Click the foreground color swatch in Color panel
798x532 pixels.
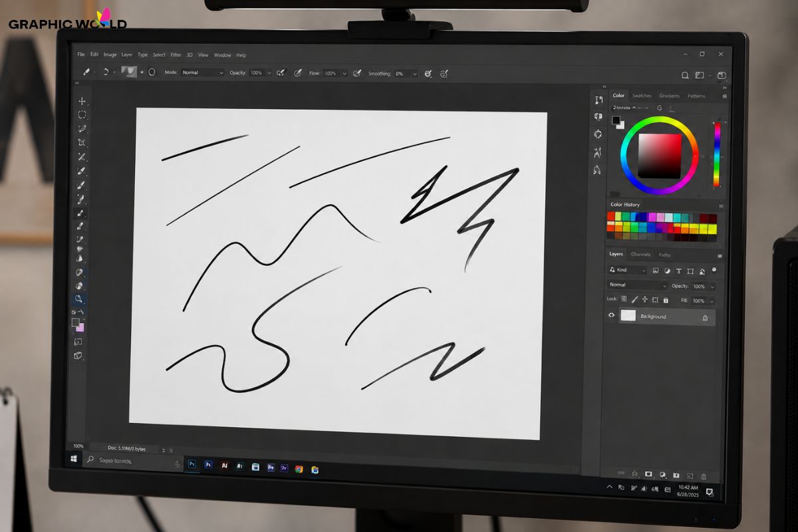[616, 120]
